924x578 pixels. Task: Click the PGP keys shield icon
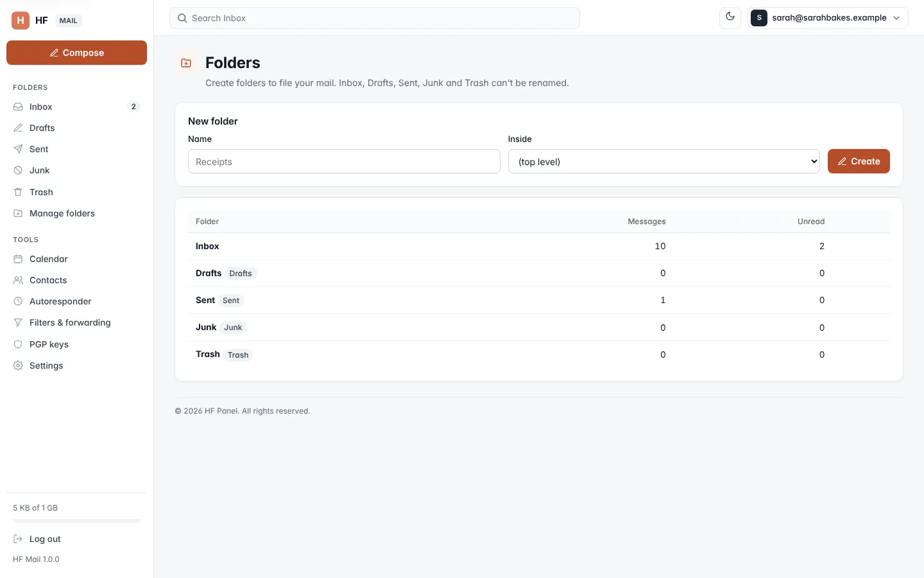18,344
